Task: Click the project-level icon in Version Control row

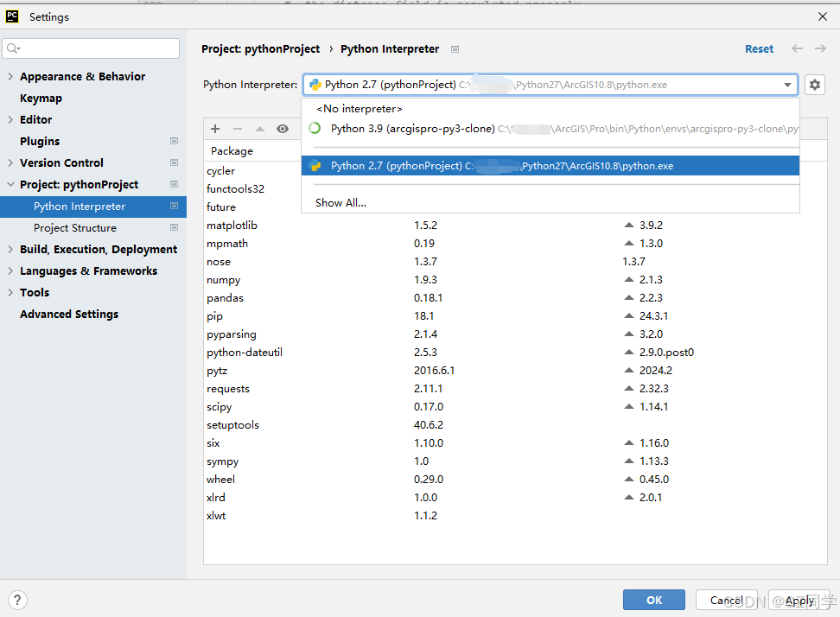Action: (x=174, y=162)
